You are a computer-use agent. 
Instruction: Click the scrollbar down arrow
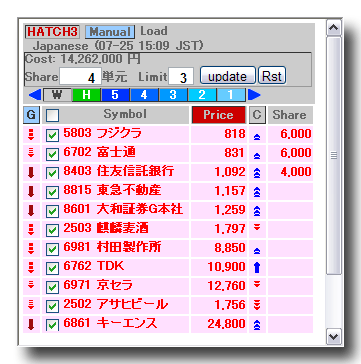(x=334, y=336)
